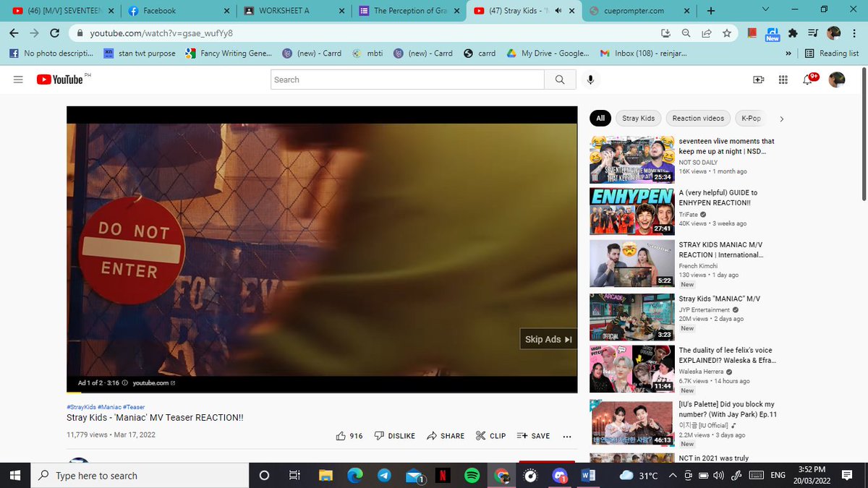Open the Windows notification center icon
The height and width of the screenshot is (488, 868).
(x=846, y=475)
